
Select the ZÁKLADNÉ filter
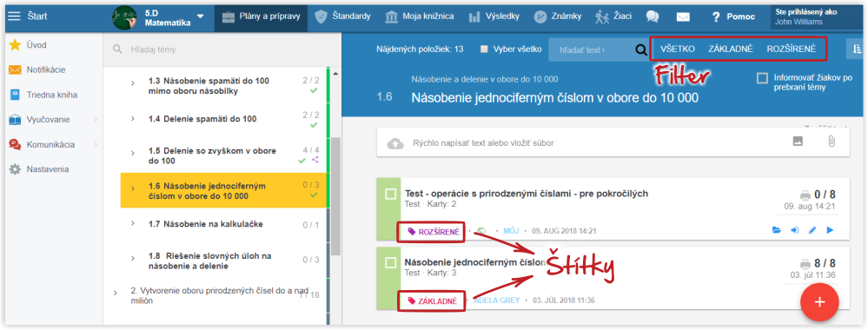coord(731,49)
